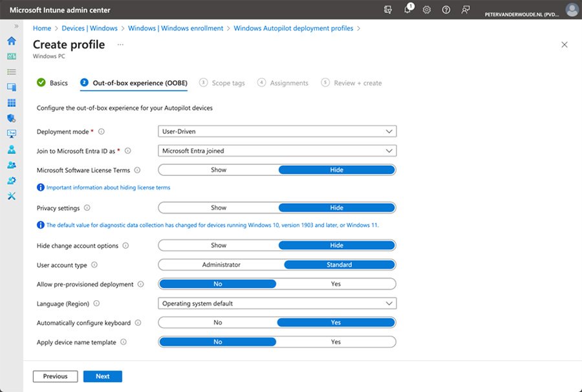This screenshot has height=392, width=582.
Task: Enable Allow pre-provisioned deployment
Action: pyautogui.click(x=335, y=283)
